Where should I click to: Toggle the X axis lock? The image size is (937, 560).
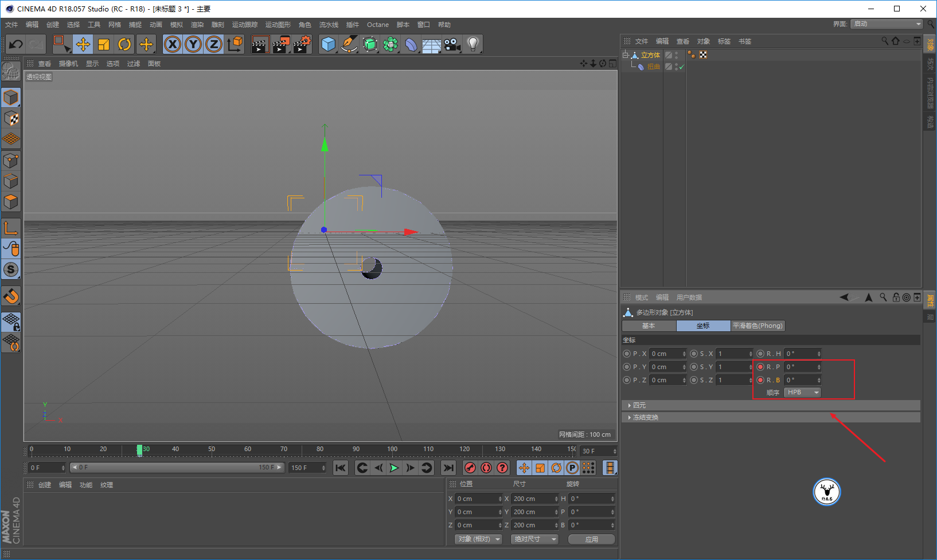pyautogui.click(x=173, y=44)
